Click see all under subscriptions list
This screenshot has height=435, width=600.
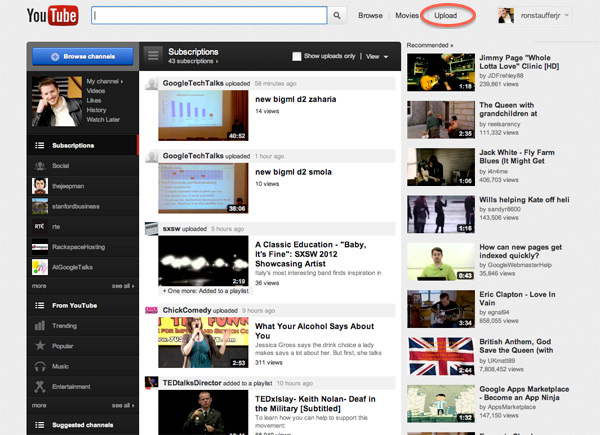(x=123, y=286)
